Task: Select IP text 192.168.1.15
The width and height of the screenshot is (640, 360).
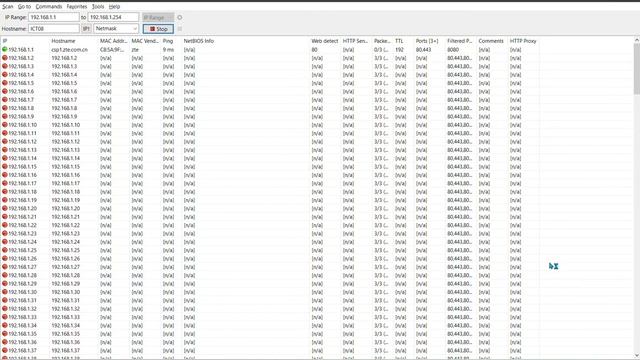Action: 22,167
